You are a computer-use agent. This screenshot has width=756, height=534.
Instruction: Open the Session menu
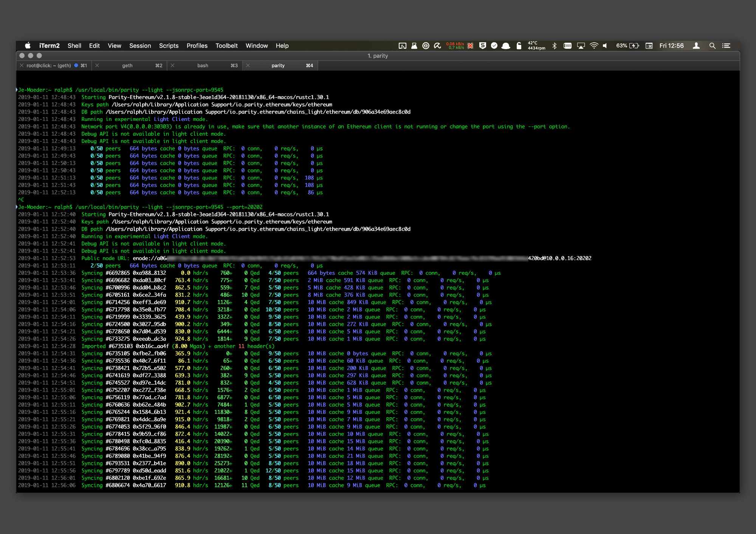click(x=140, y=46)
